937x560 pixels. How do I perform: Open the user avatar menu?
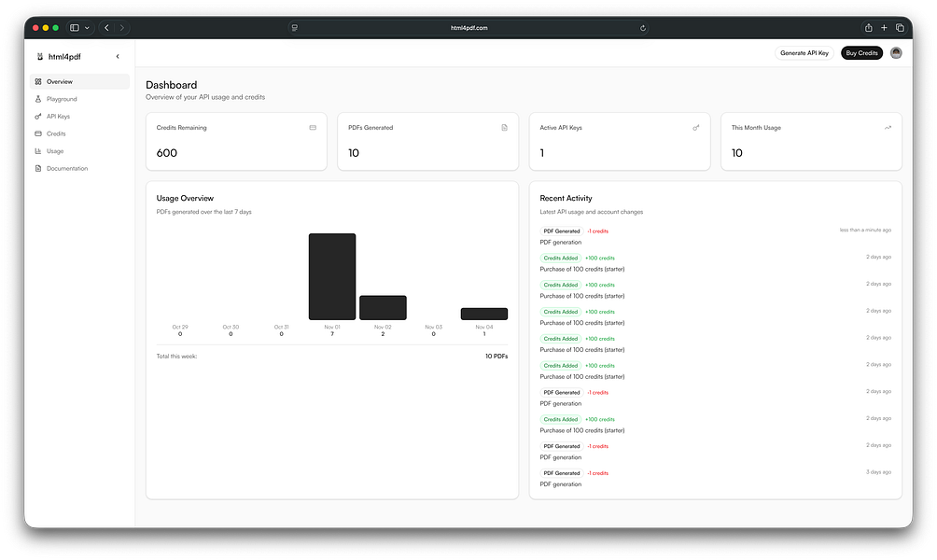[896, 53]
